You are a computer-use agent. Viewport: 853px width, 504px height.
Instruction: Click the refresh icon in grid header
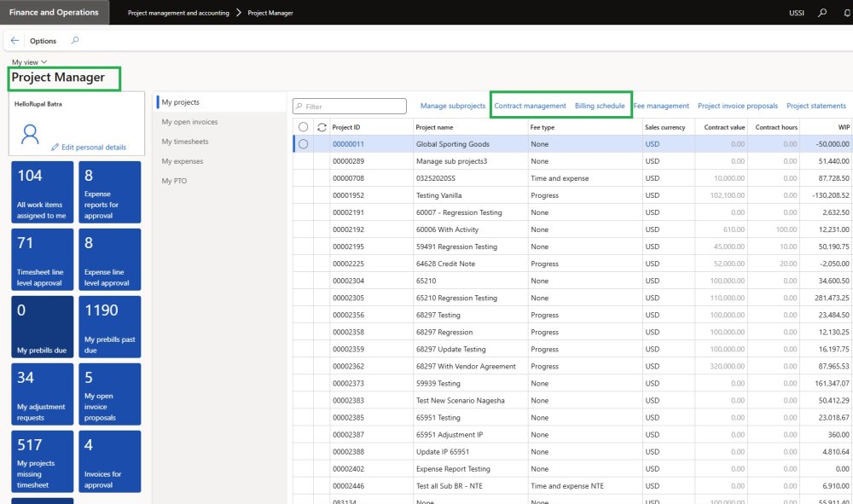[x=321, y=127]
